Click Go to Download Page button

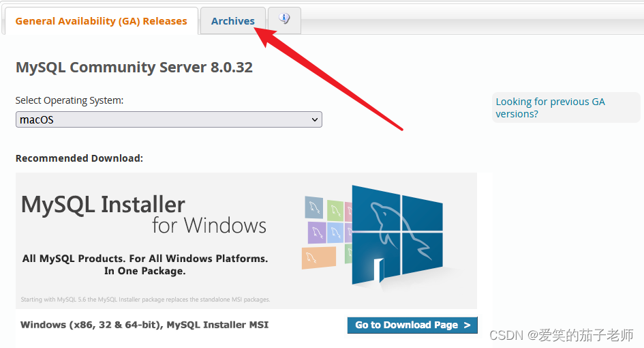tap(412, 325)
